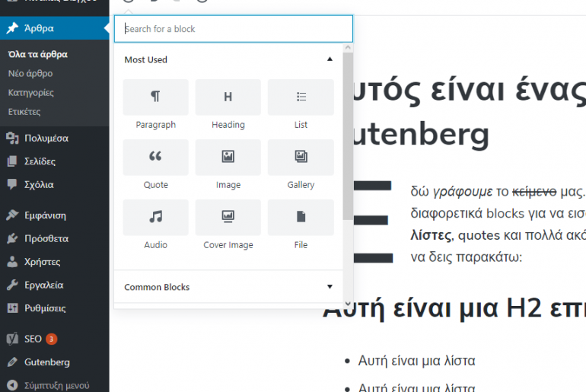Screen dimensions: 586x392
Task: Click the post title ending in 'utenberg'
Action: point(468,112)
